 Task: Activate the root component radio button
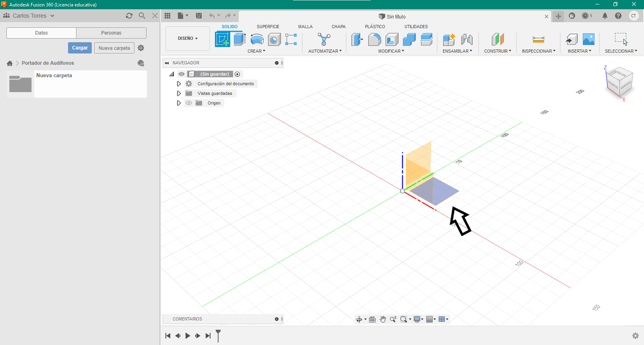pos(237,74)
